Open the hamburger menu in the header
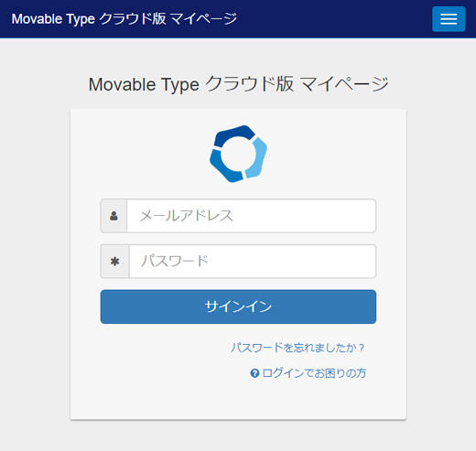 tap(449, 19)
